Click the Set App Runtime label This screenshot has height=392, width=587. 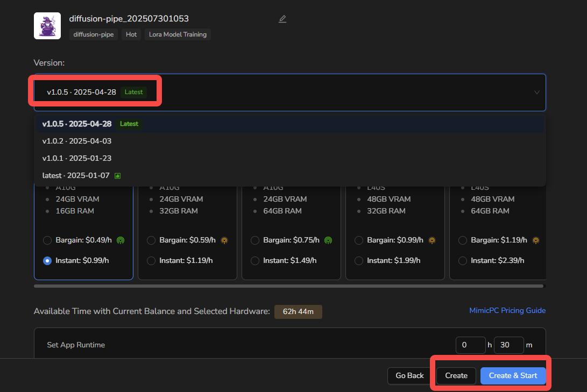76,345
